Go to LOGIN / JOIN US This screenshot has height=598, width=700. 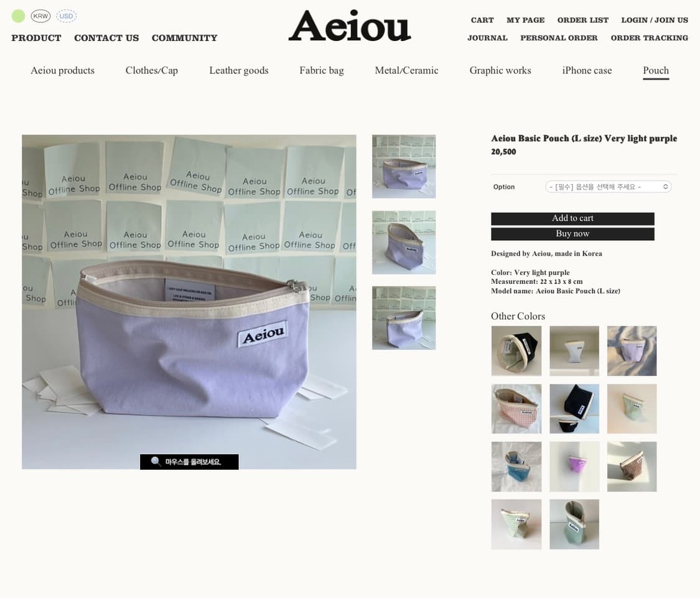(655, 20)
